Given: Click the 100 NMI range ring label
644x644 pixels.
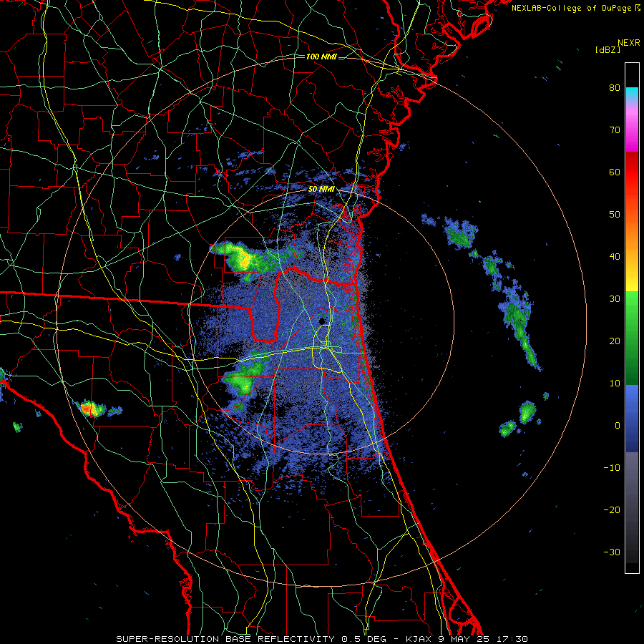Looking at the screenshot, I should (321, 57).
